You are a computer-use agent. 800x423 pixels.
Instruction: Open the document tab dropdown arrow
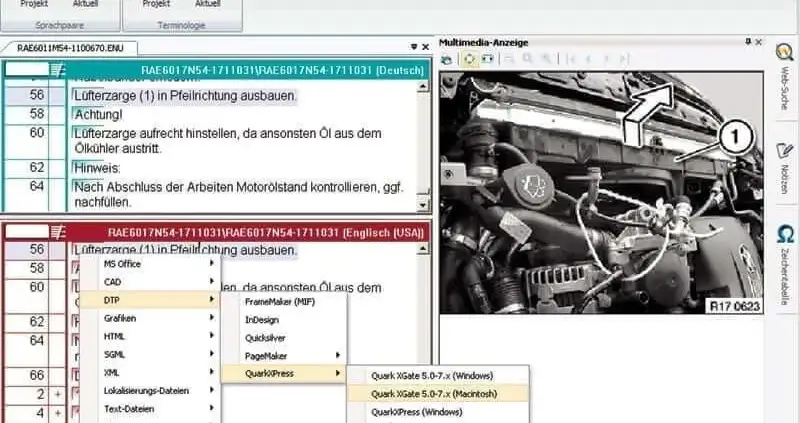point(414,47)
